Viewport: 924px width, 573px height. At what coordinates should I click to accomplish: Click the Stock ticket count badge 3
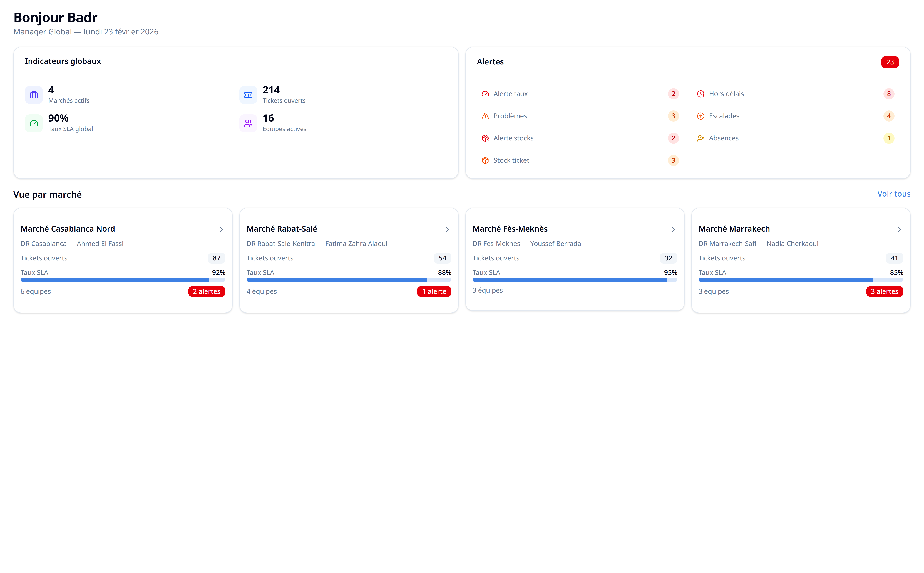[673, 161]
